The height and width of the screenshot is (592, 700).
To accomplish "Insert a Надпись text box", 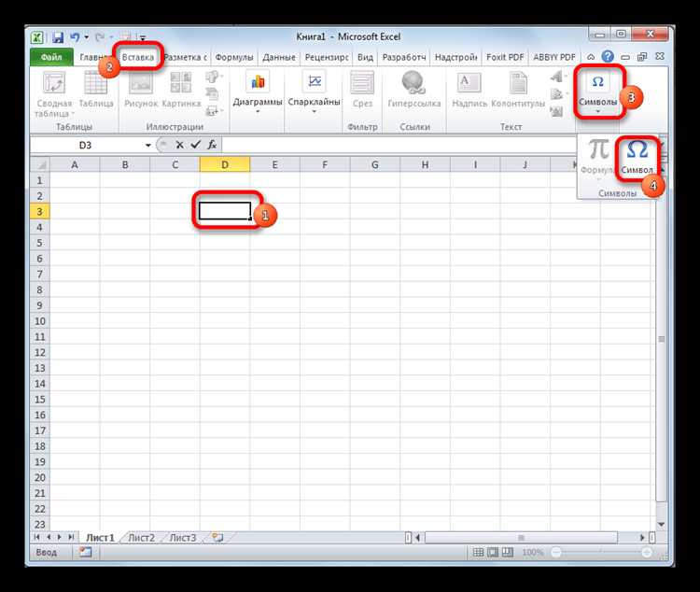I will [469, 90].
